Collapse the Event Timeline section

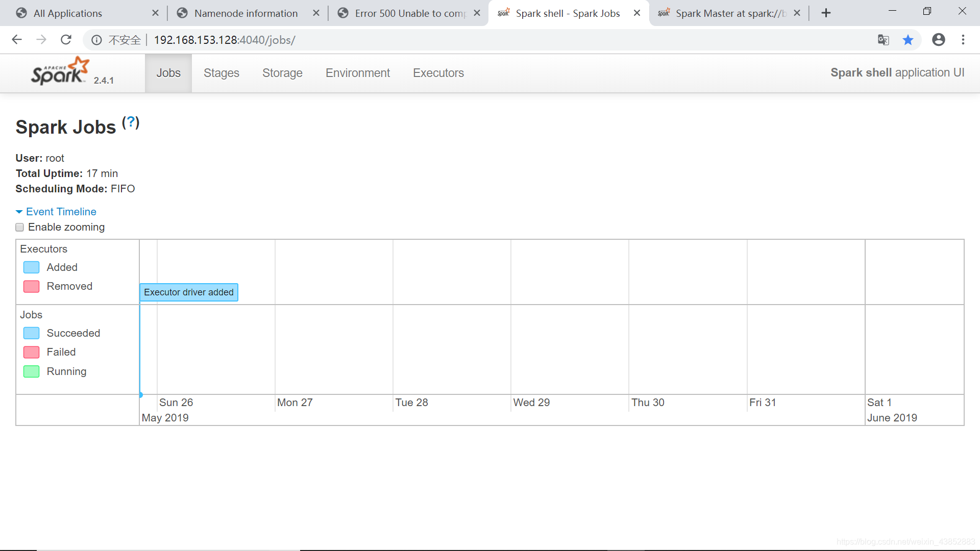point(56,212)
